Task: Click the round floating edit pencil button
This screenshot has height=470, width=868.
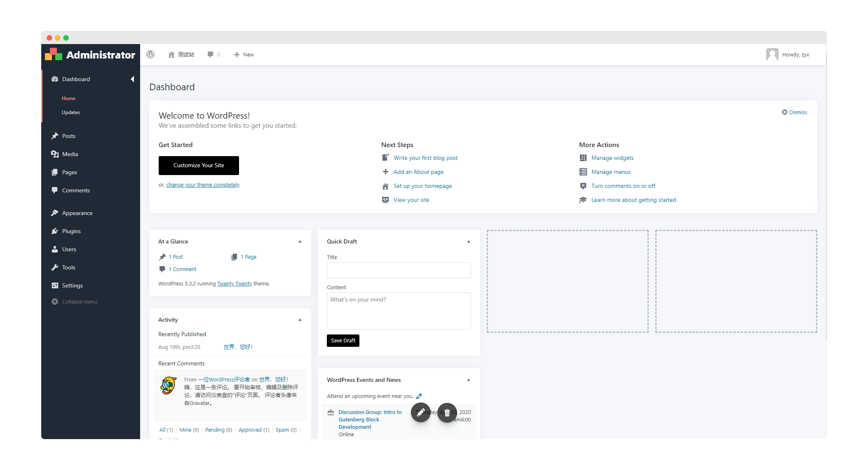Action: [421, 412]
